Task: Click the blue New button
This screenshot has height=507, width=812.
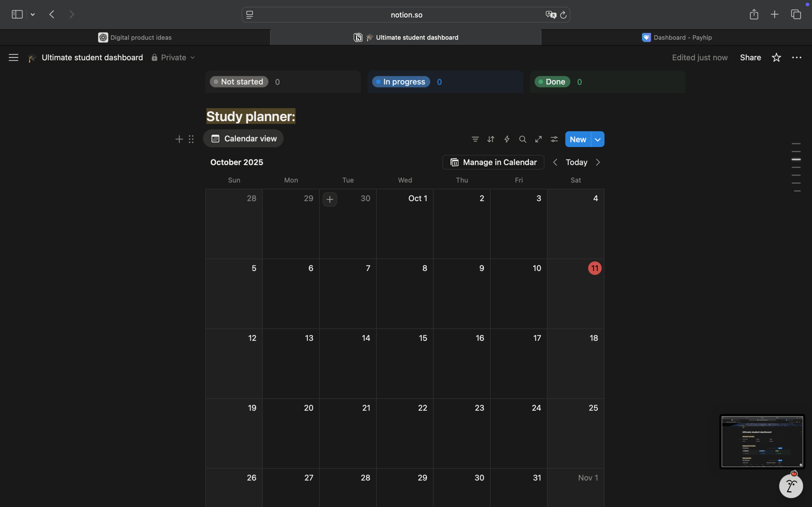Action: click(578, 139)
